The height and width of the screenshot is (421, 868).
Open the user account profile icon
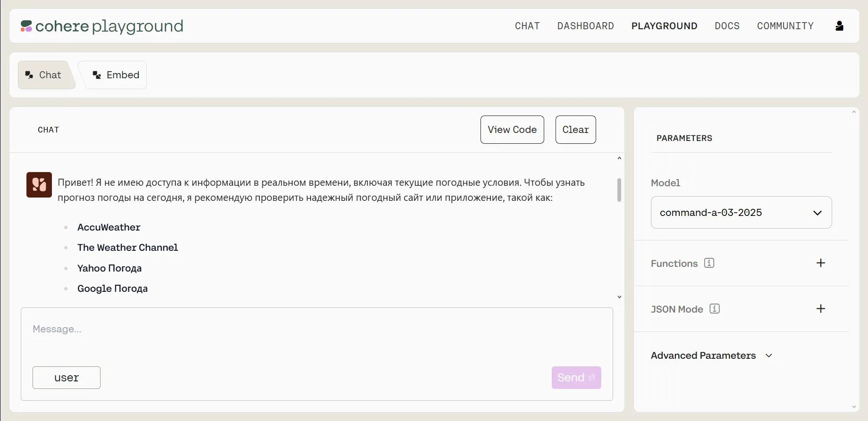[839, 26]
